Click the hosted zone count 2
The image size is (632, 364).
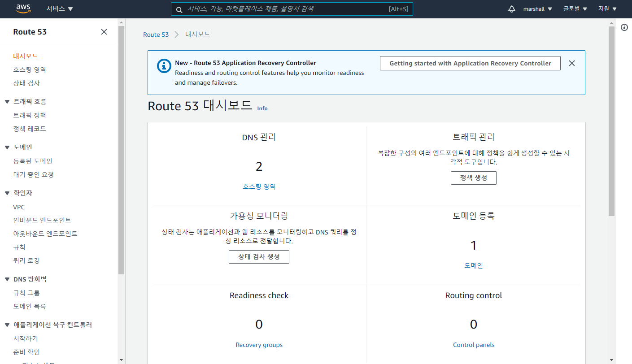tap(259, 167)
